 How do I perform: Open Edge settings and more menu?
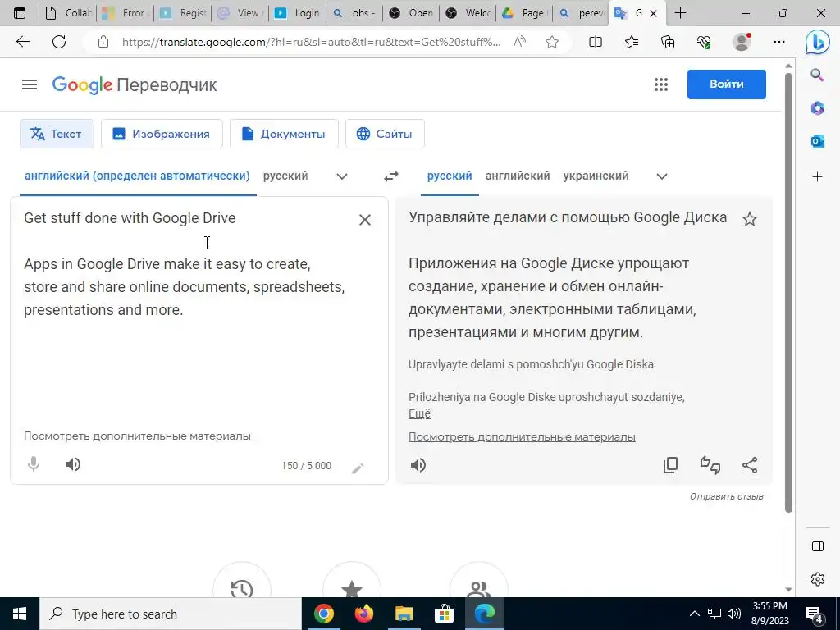click(x=779, y=42)
